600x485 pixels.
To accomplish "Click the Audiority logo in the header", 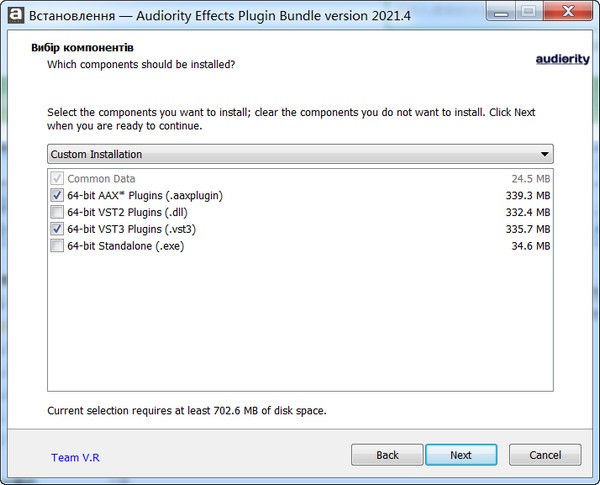I will 562,59.
